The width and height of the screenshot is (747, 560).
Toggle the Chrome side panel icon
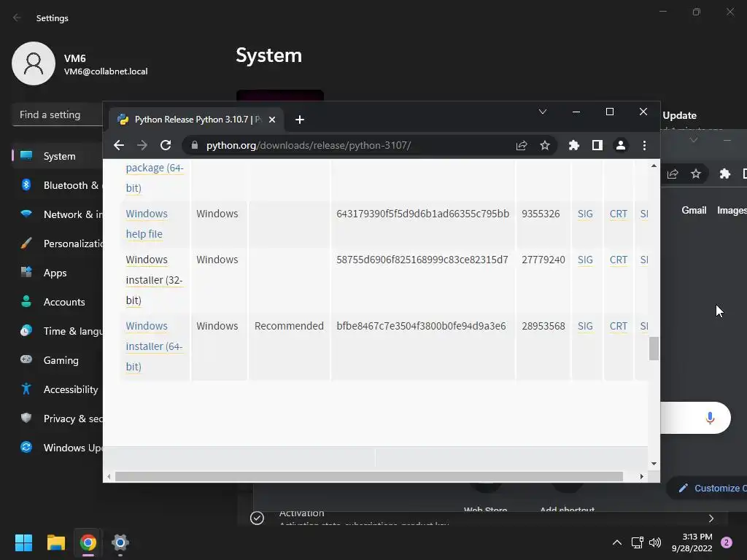(597, 145)
